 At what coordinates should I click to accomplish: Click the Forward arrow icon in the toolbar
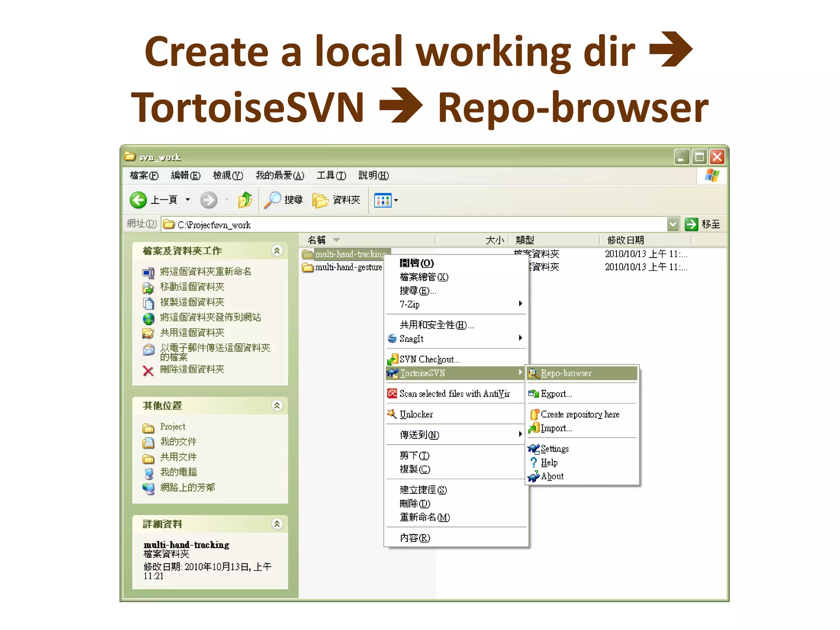pyautogui.click(x=208, y=200)
